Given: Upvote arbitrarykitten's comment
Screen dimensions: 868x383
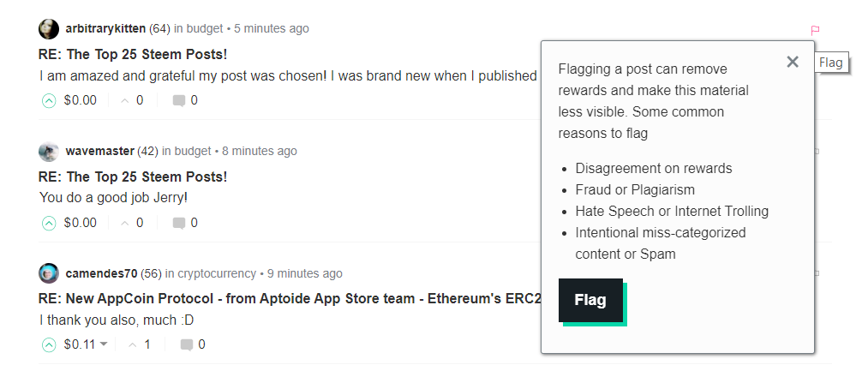Looking at the screenshot, I should click(x=49, y=100).
